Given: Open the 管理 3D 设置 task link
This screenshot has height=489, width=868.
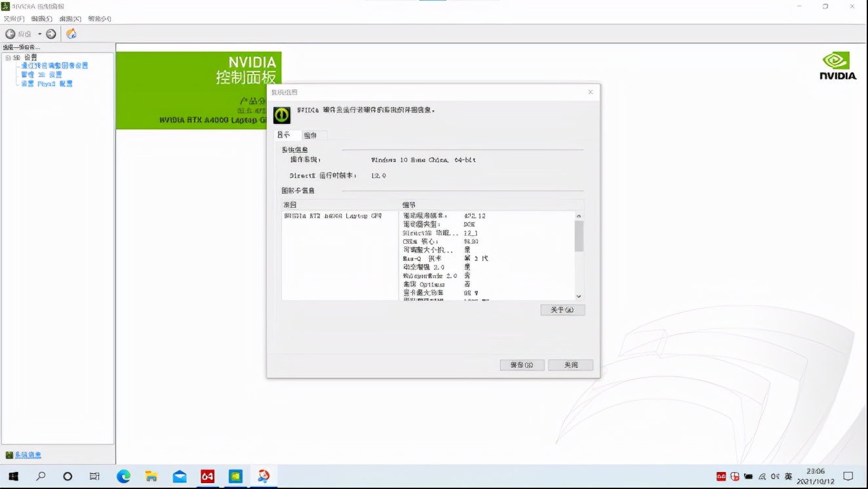Looking at the screenshot, I should click(41, 75).
